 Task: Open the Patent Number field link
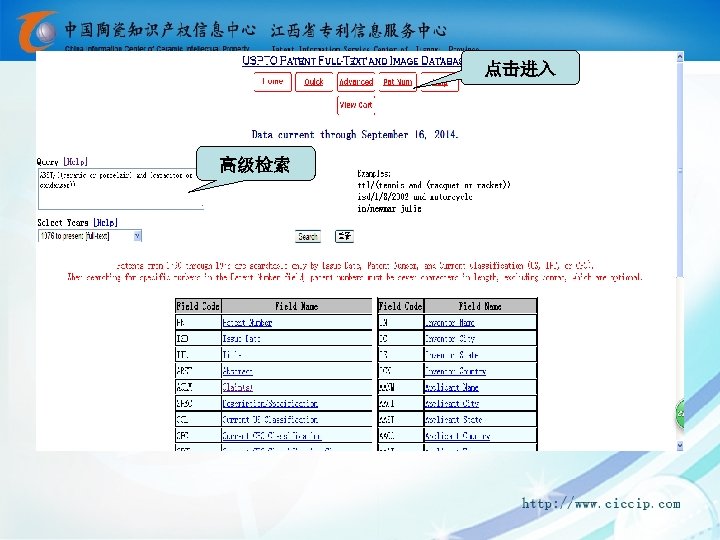[247, 322]
